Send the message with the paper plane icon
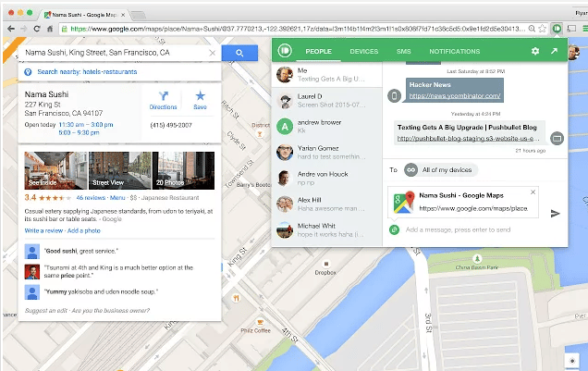 [x=556, y=213]
